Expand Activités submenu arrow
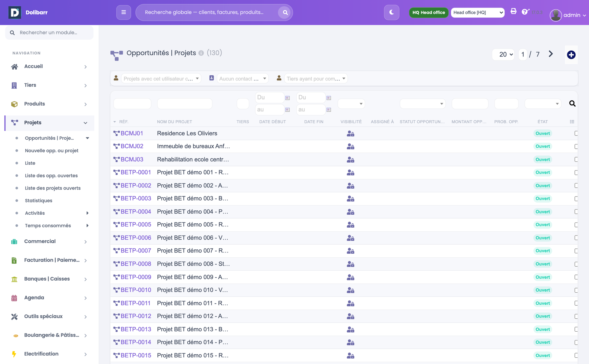This screenshot has height=364, width=589. [x=87, y=213]
